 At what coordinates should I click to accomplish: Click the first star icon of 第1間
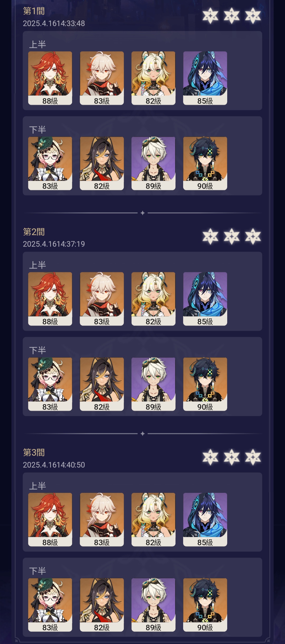(210, 16)
